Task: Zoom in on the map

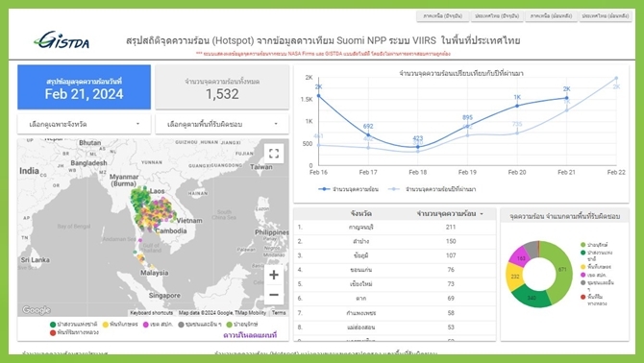Action: click(274, 275)
